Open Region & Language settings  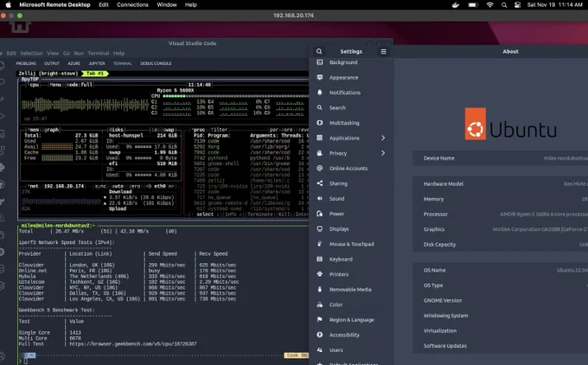pyautogui.click(x=351, y=320)
